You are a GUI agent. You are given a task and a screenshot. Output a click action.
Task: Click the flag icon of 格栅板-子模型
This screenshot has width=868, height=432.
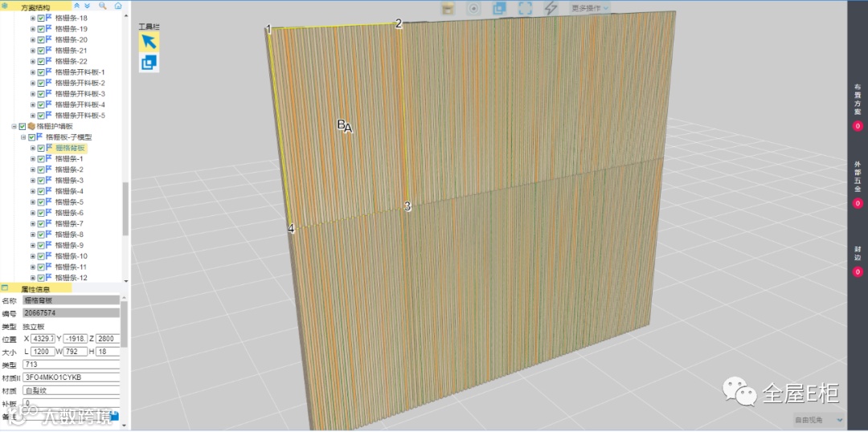coord(40,137)
